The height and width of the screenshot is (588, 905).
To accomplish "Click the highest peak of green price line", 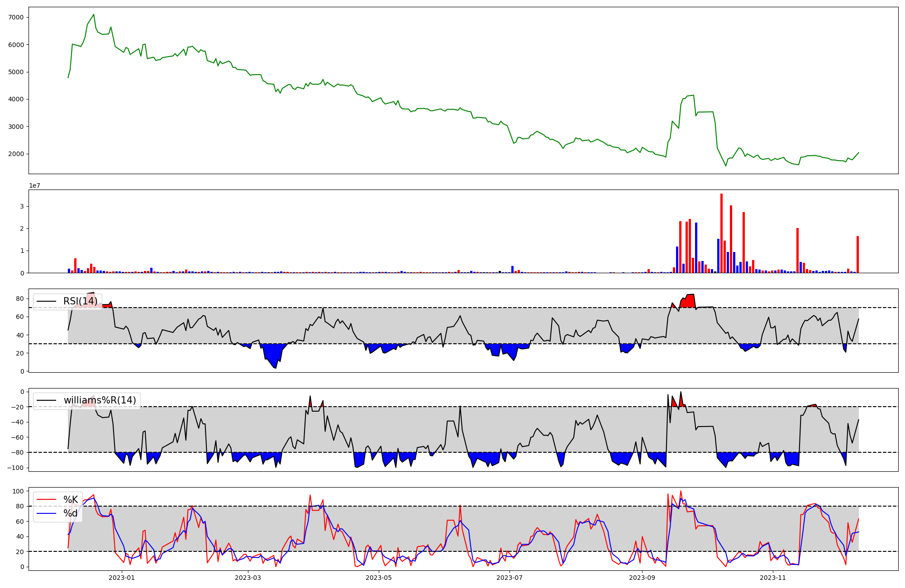I will click(x=94, y=14).
